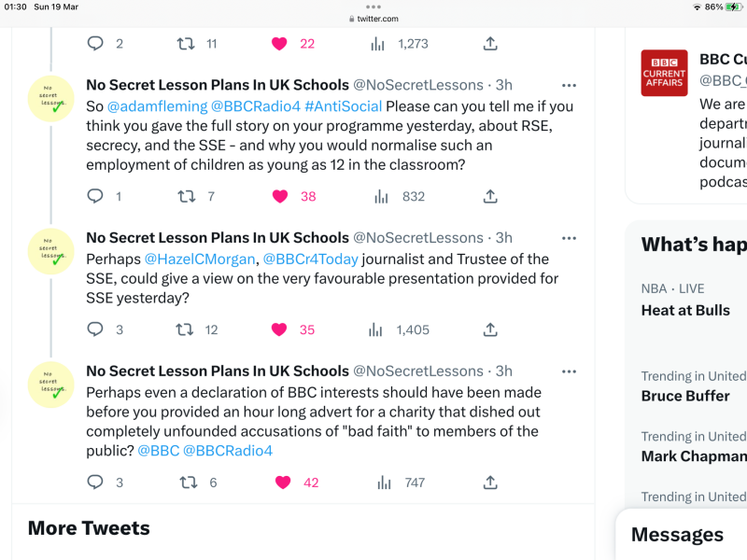Viewport: 747px width, 560px height.
Task: Open more options on the @HazelCMorgan tweet
Action: pyautogui.click(x=569, y=238)
